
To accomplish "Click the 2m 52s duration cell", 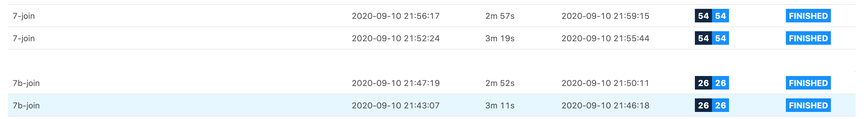I will pyautogui.click(x=500, y=83).
